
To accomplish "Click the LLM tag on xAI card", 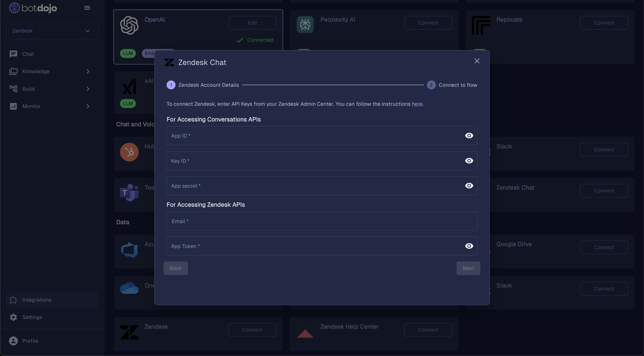I will point(128,103).
